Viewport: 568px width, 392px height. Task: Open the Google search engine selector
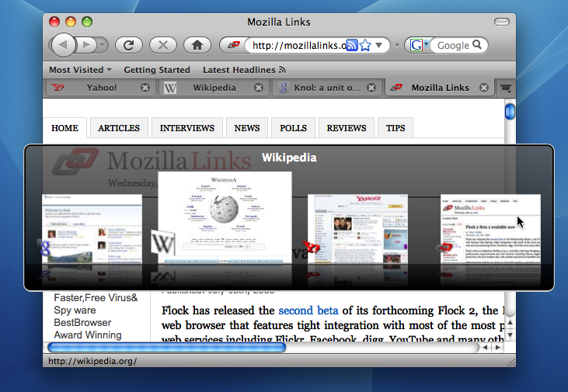[418, 45]
